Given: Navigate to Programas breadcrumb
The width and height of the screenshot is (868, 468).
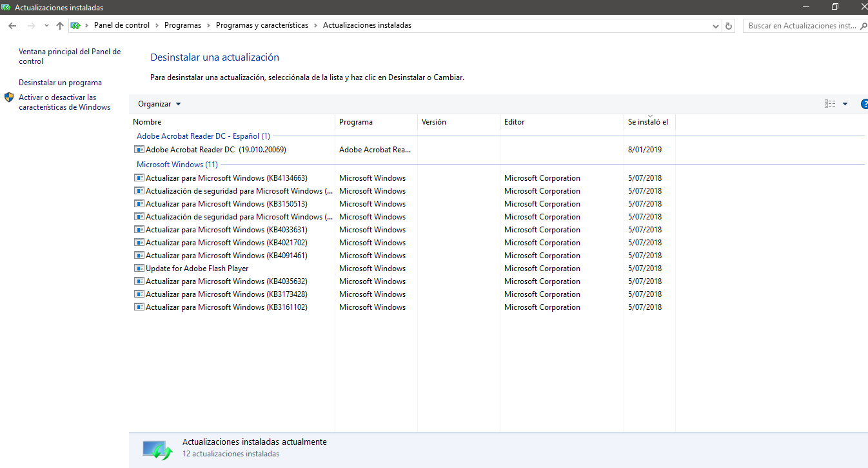Looking at the screenshot, I should 182,25.
